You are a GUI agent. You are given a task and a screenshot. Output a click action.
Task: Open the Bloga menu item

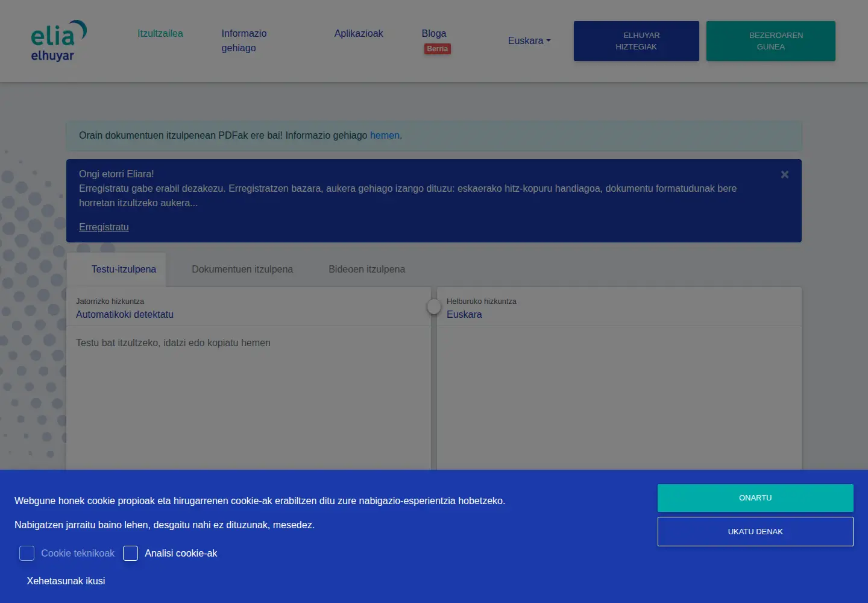click(434, 33)
